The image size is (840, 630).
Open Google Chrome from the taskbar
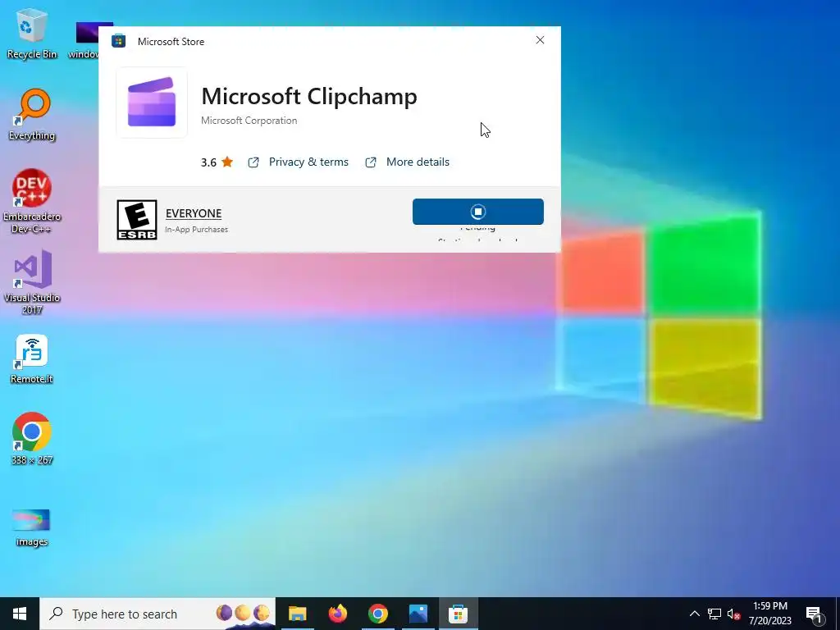tap(377, 614)
